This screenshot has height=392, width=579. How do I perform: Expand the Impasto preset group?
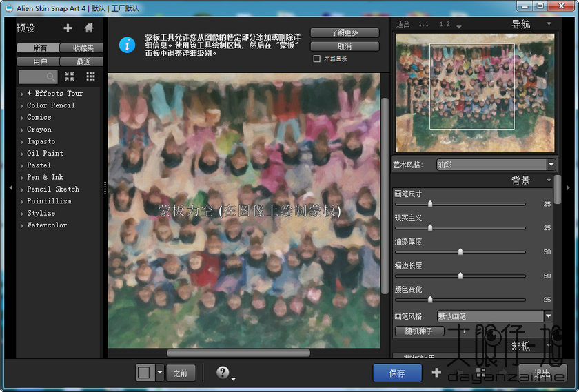pyautogui.click(x=22, y=142)
